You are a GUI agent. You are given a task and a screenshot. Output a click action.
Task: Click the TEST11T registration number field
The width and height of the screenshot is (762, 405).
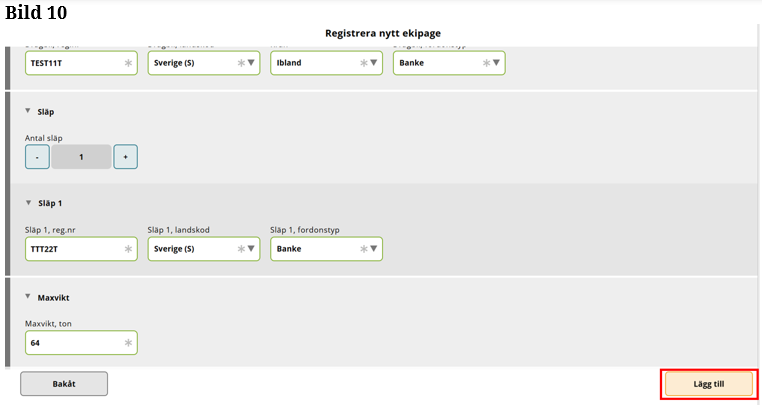click(72, 62)
